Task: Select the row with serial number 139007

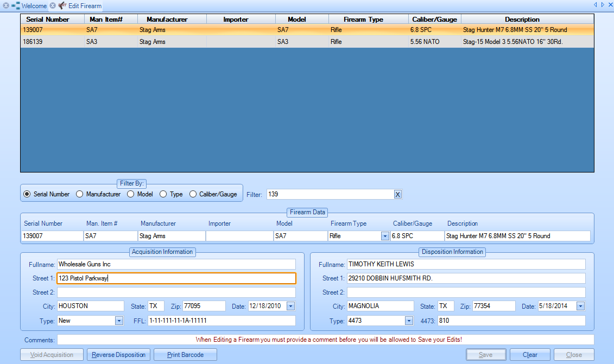Action: pos(307,30)
